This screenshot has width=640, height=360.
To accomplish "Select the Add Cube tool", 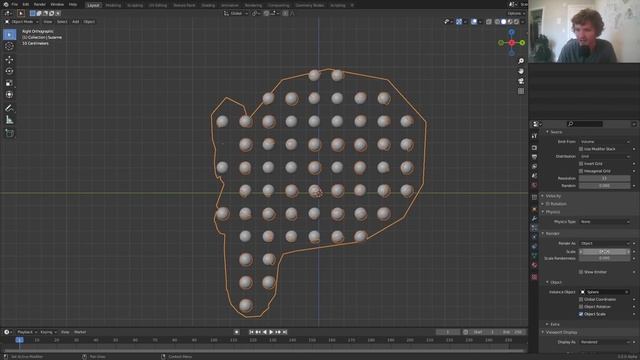I will pos(9,133).
